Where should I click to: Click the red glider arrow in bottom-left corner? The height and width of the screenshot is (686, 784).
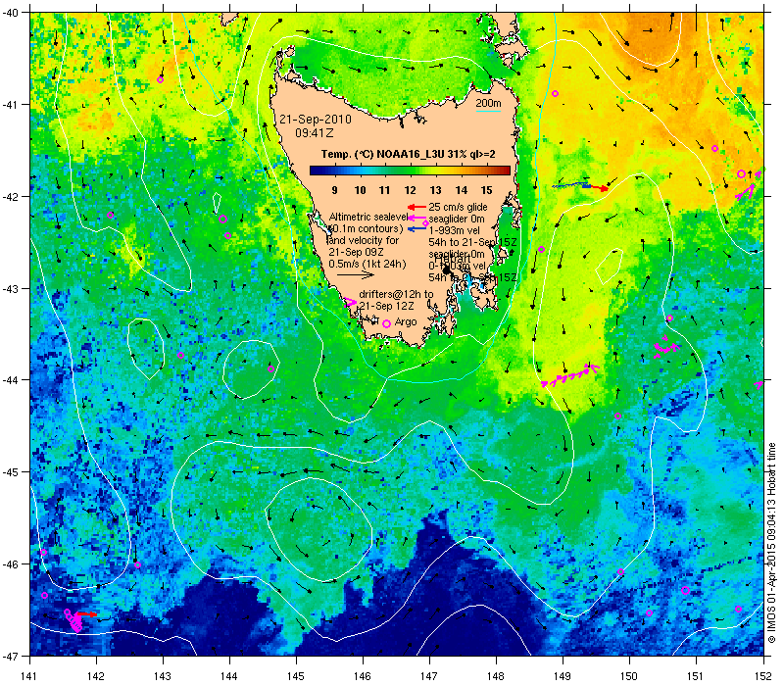87,614
